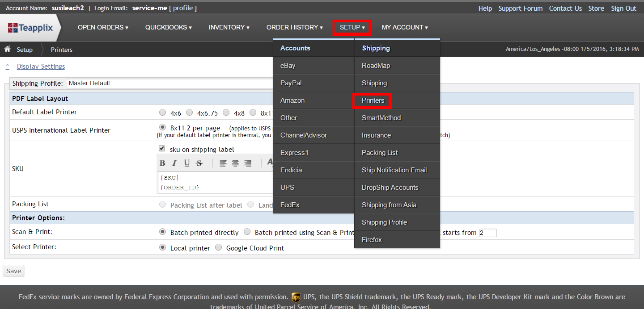Open the Packing List item in the Setup dropdown

click(x=397, y=153)
